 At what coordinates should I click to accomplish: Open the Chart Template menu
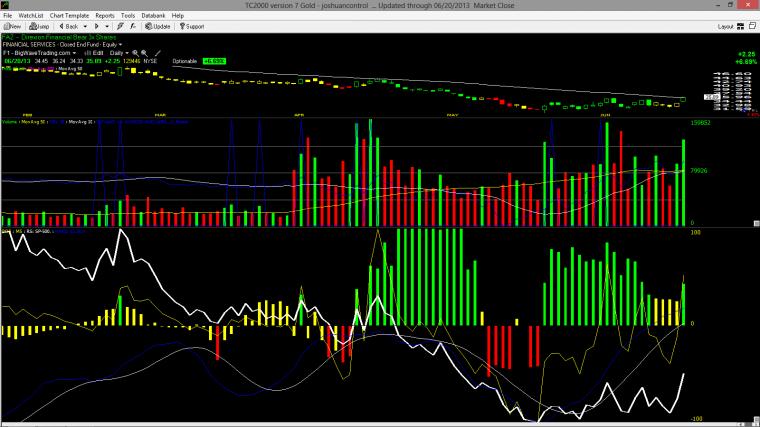(69, 16)
